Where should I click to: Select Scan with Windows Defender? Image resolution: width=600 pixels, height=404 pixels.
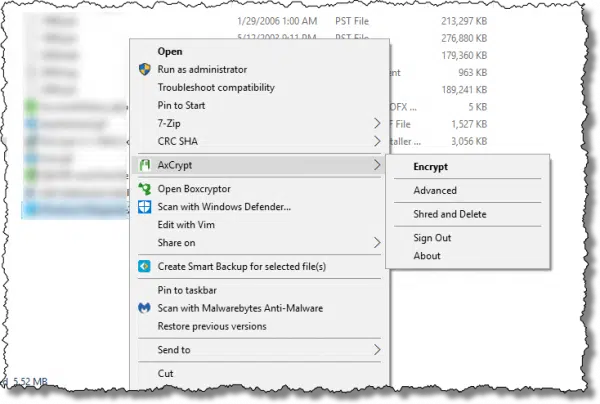260,207
